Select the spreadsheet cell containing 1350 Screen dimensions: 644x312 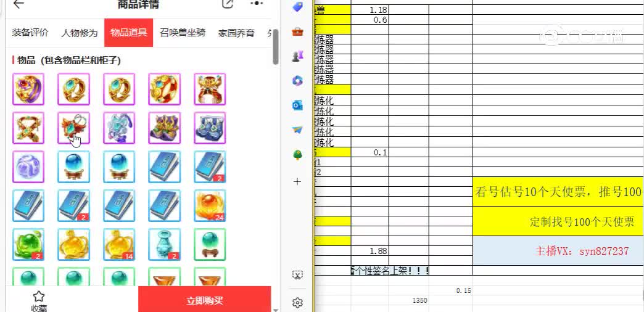tap(409, 300)
